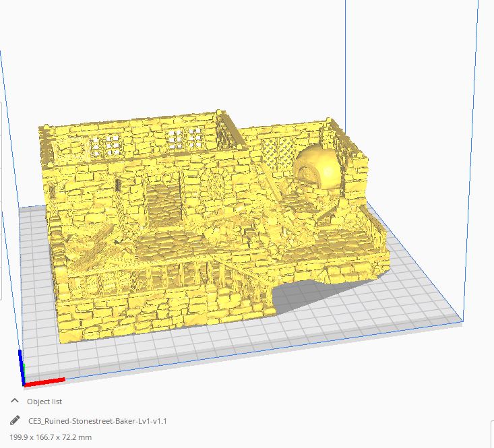Click the red X axis indicator
The height and width of the screenshot is (448, 494).
click(44, 382)
